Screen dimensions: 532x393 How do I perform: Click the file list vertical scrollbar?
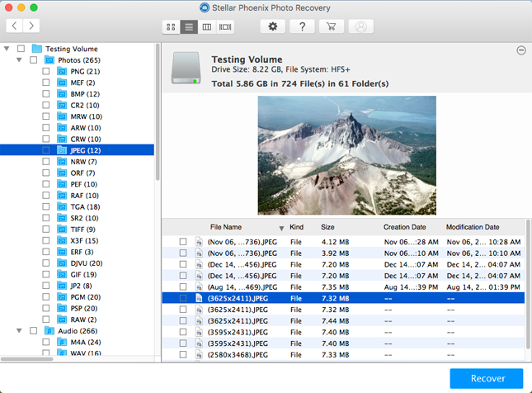click(x=528, y=285)
